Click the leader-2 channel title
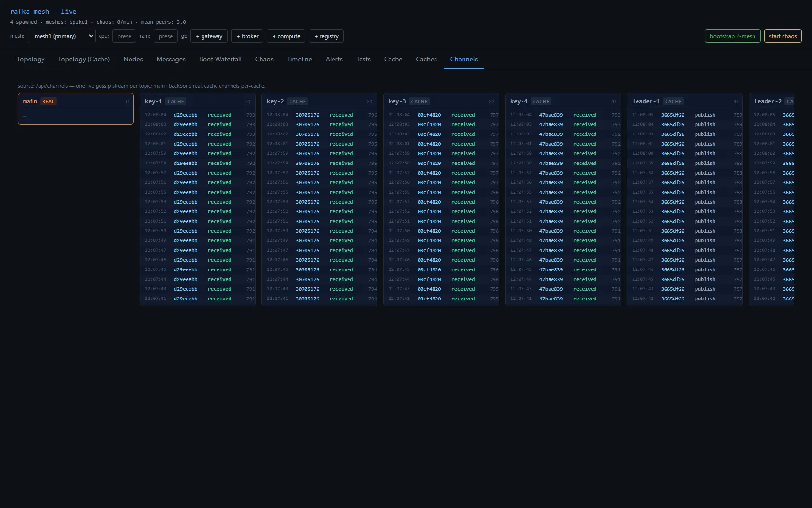Viewport: 812px width, 508px height. point(768,101)
